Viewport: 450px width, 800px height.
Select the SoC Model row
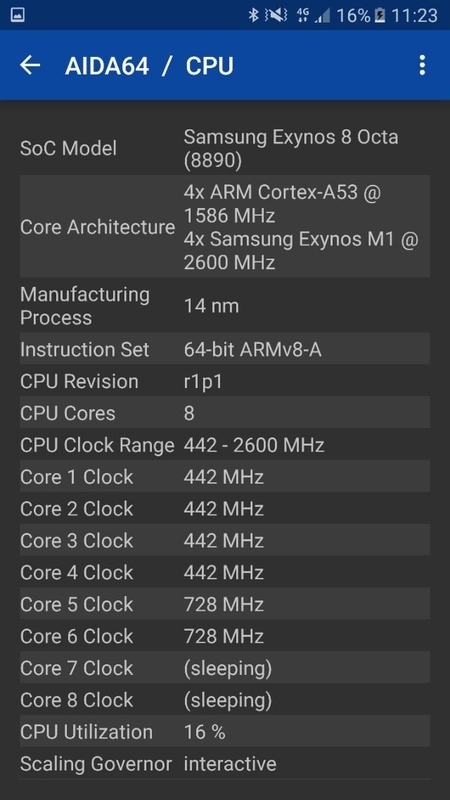pos(224,148)
